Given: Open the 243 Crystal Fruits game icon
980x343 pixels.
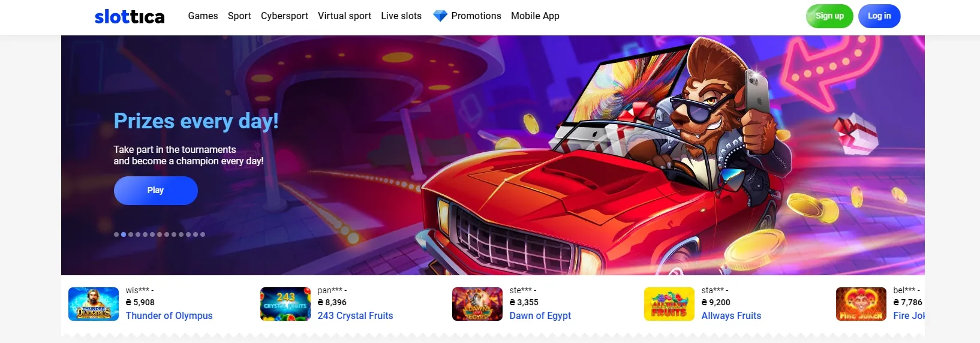Looking at the screenshot, I should click(285, 304).
